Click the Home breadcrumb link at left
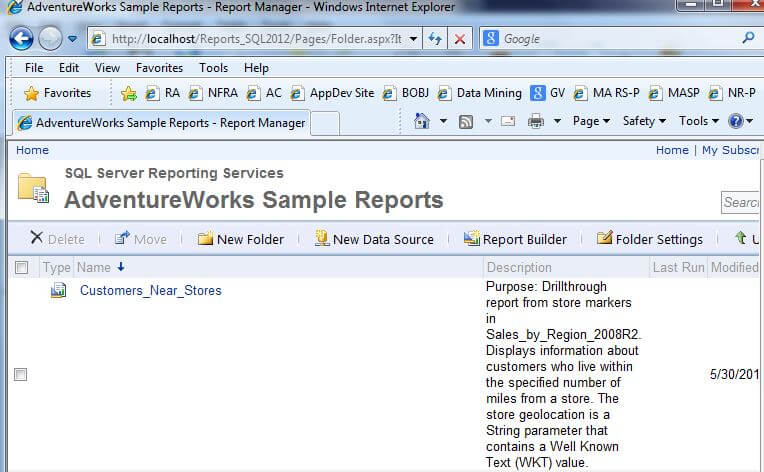 (32, 150)
